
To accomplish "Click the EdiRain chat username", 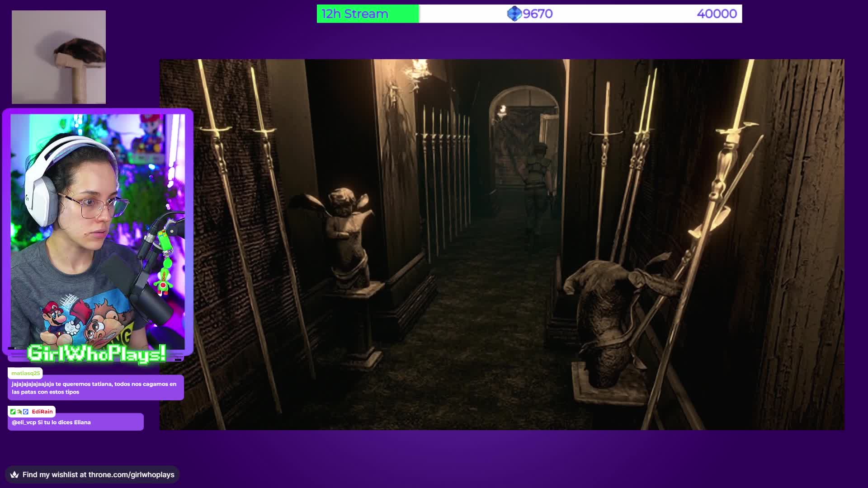I will click(x=42, y=412).
